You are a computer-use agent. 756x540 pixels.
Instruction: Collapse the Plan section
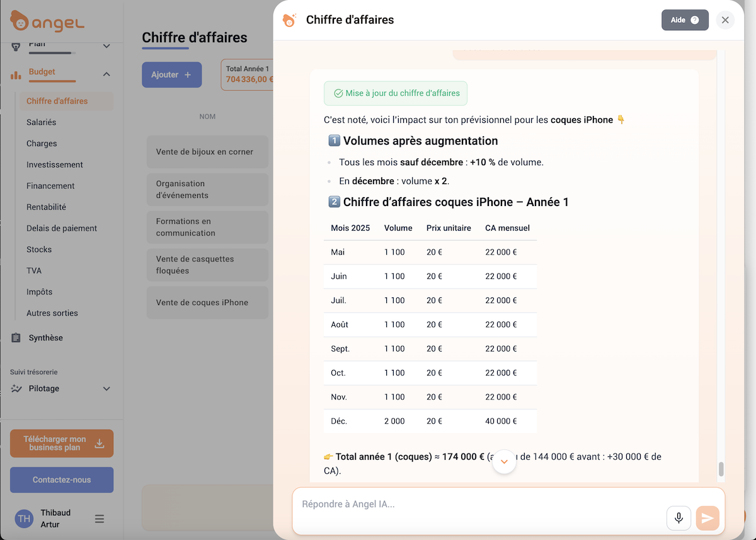(x=106, y=45)
